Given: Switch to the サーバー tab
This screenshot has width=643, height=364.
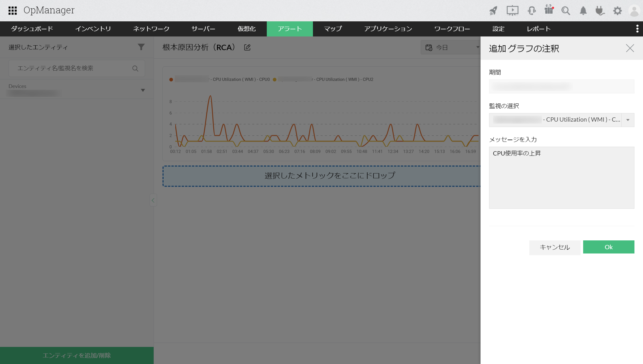Looking at the screenshot, I should (x=203, y=29).
